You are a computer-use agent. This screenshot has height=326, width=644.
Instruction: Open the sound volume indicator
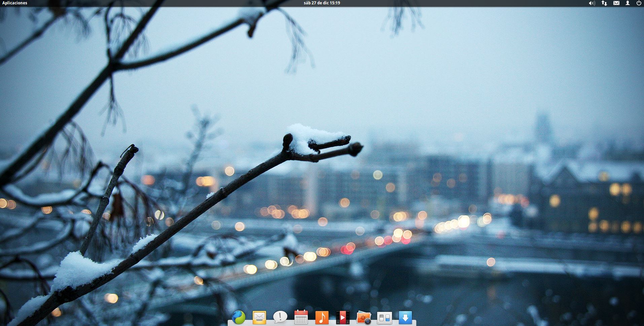[592, 3]
